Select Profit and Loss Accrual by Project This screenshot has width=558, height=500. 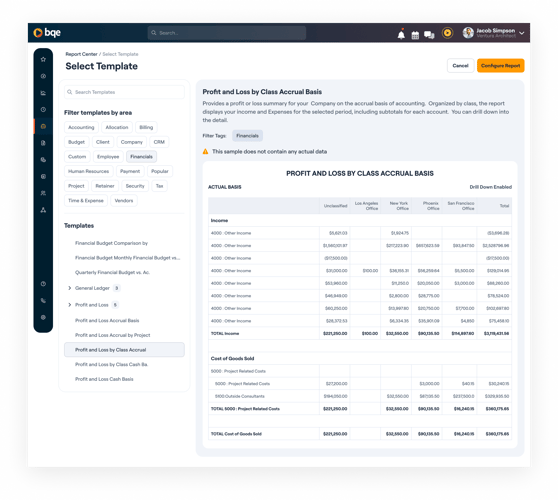(112, 335)
